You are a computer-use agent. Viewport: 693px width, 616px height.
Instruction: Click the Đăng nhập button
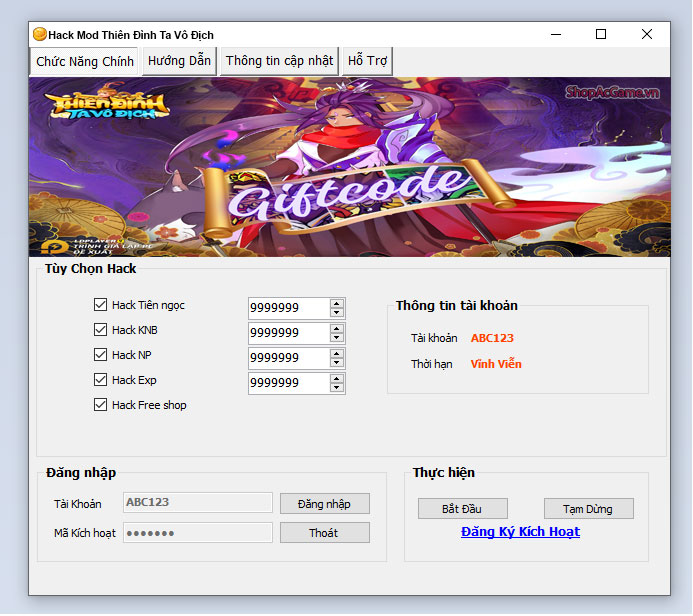pos(325,504)
